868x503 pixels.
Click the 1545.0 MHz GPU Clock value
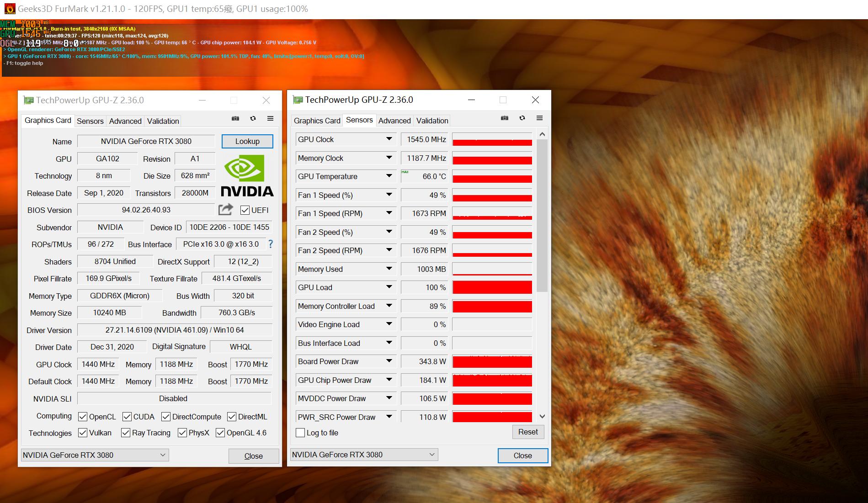(x=426, y=139)
